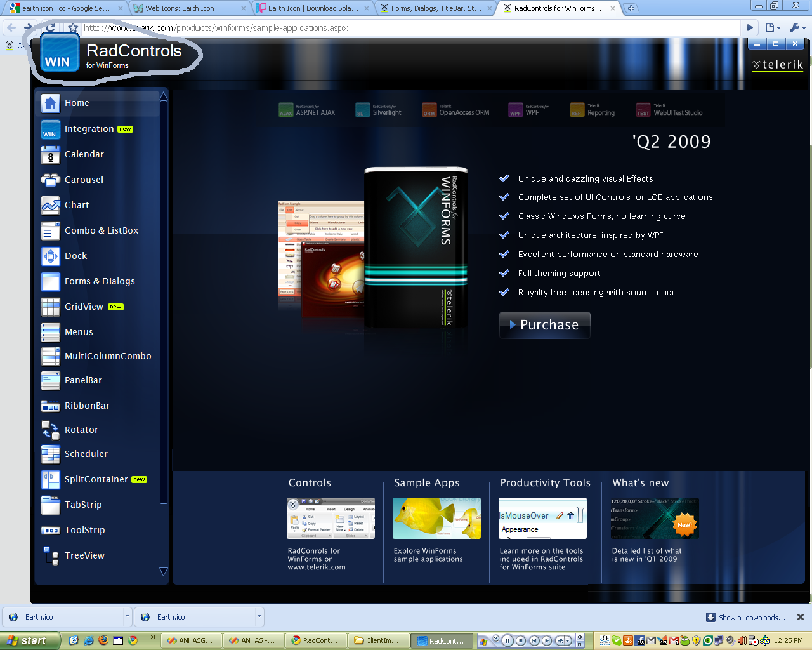Open the Chrome wrench tools menu

coord(797,28)
